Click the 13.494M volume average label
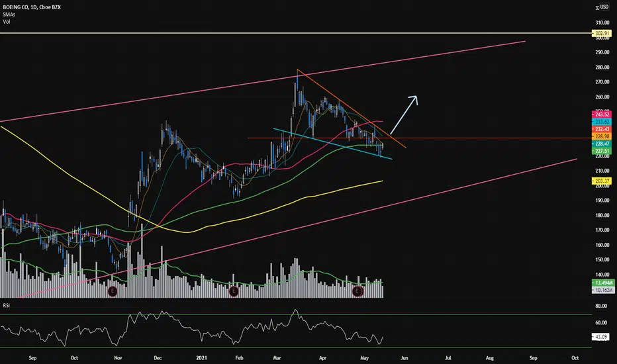Viewport: 617px width, 364px height. tap(603, 283)
